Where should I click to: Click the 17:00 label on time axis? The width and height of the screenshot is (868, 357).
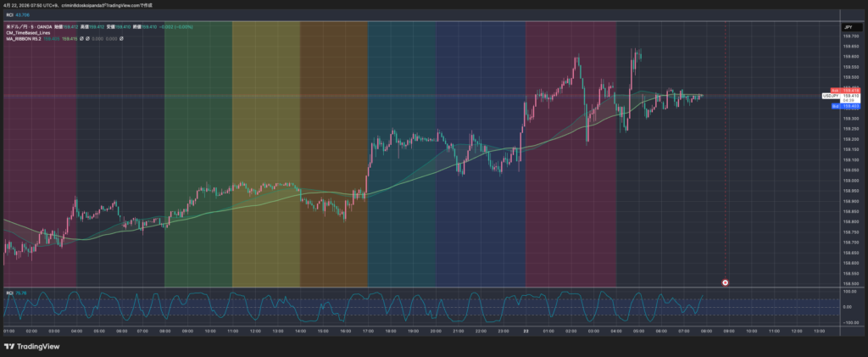[x=368, y=331]
